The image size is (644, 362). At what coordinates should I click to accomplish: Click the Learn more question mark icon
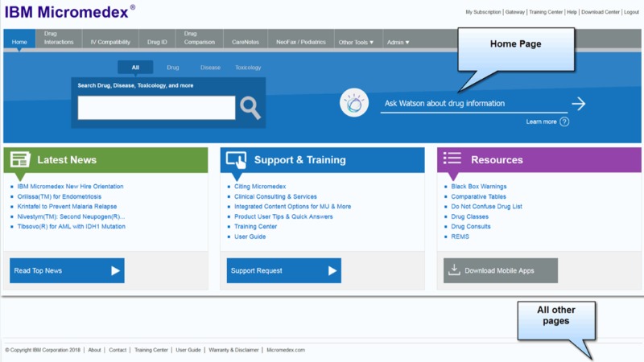pos(564,121)
